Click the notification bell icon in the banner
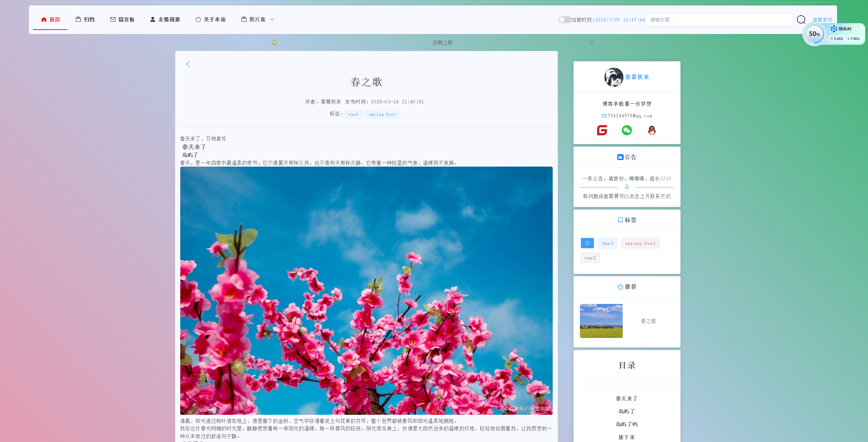868x442 pixels. [274, 42]
